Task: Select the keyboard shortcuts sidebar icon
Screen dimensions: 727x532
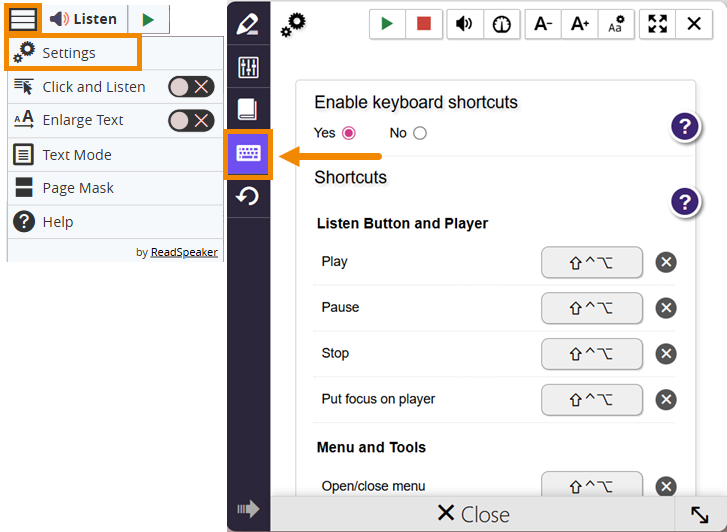Action: 248,153
